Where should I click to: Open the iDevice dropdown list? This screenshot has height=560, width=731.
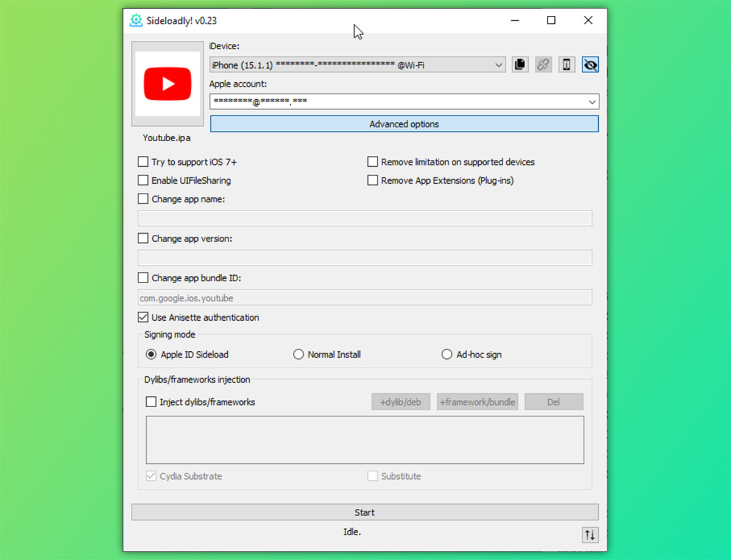(x=498, y=65)
